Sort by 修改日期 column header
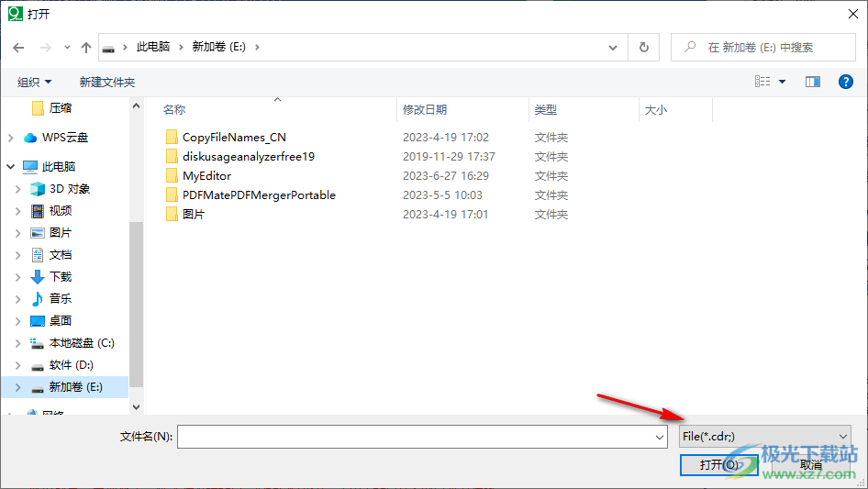This screenshot has height=489, width=868. pos(424,110)
